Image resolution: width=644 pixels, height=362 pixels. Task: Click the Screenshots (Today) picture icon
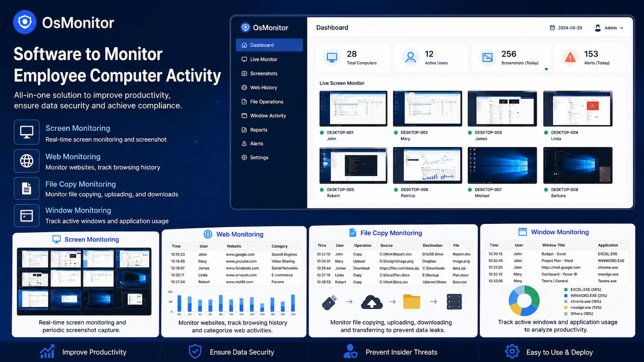488,57
